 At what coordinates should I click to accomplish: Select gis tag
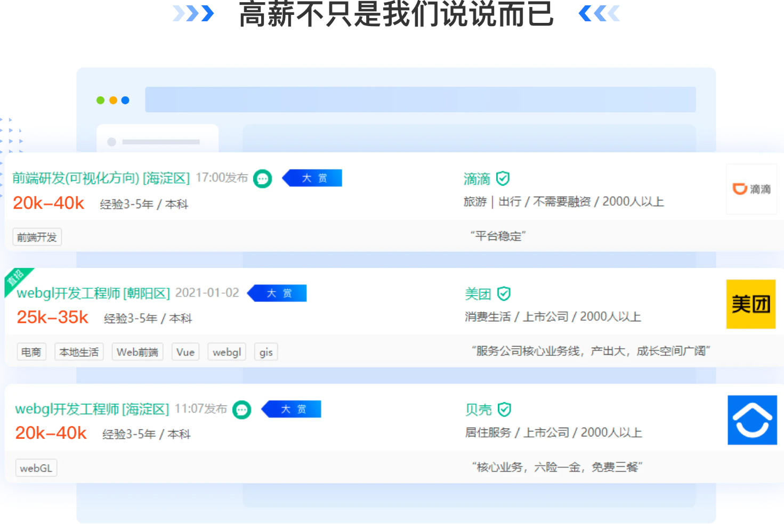coord(266,352)
